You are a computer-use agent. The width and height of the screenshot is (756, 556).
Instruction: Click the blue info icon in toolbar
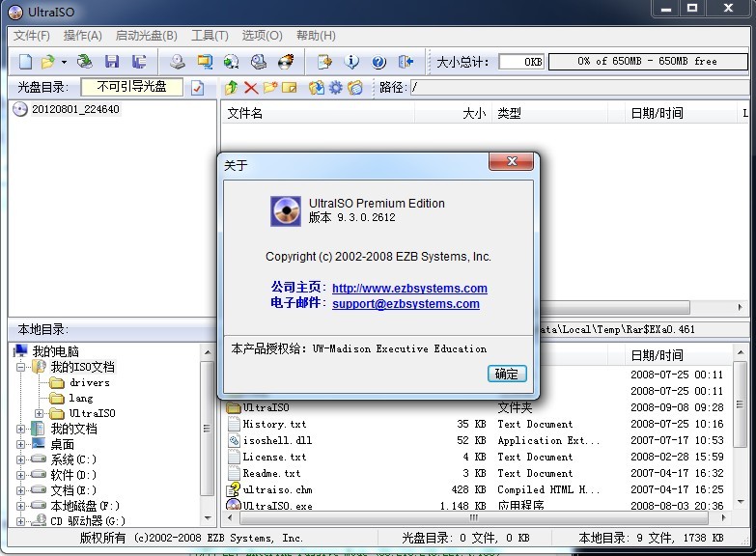(351, 62)
